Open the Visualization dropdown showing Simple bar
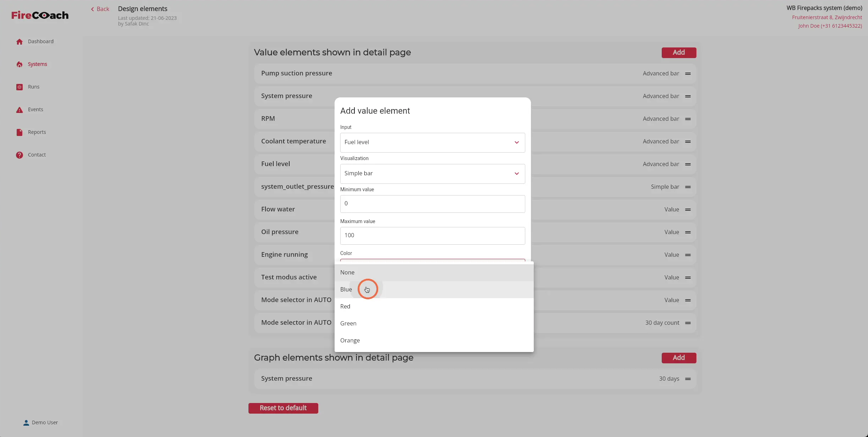Image resolution: width=868 pixels, height=437 pixels. point(432,174)
